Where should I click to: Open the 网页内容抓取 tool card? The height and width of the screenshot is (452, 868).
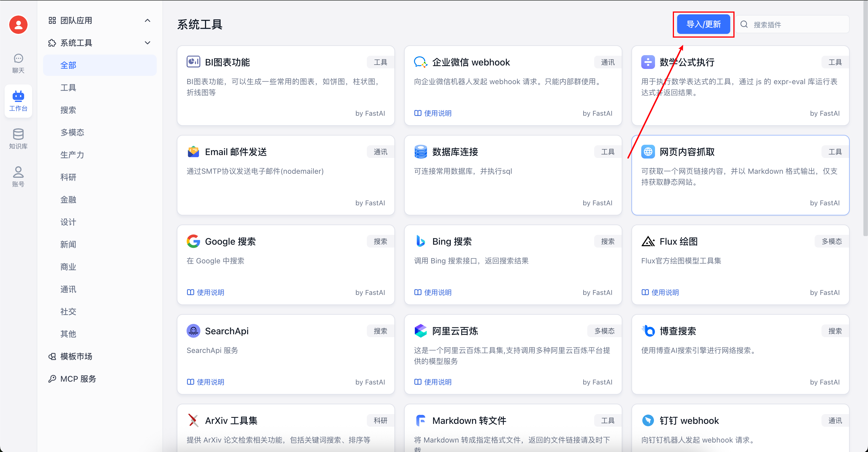coord(740,175)
